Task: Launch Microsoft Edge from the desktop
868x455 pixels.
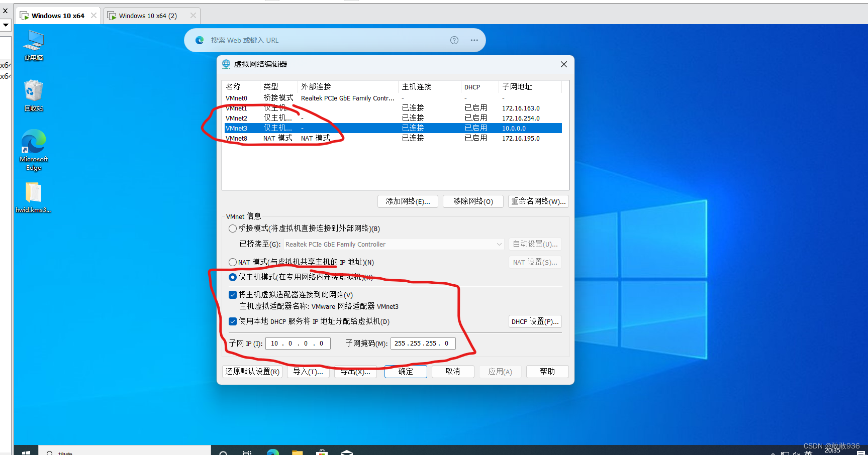Action: click(x=34, y=150)
